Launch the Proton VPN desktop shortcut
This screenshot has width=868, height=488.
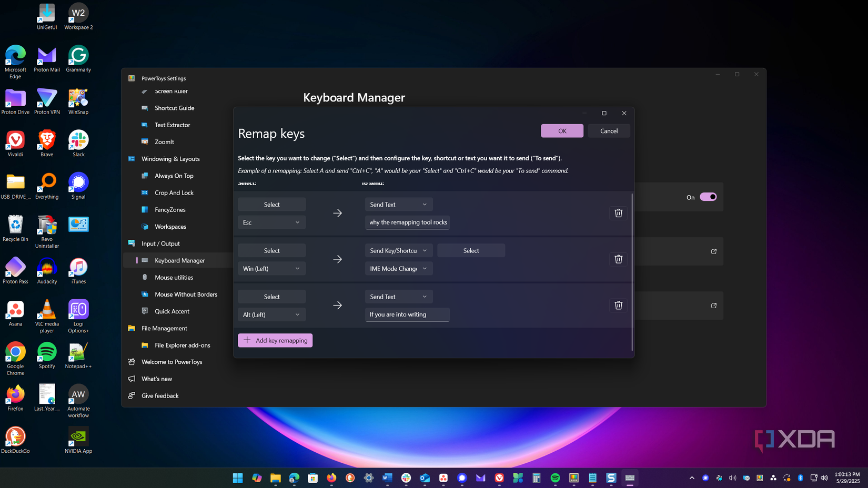click(47, 101)
